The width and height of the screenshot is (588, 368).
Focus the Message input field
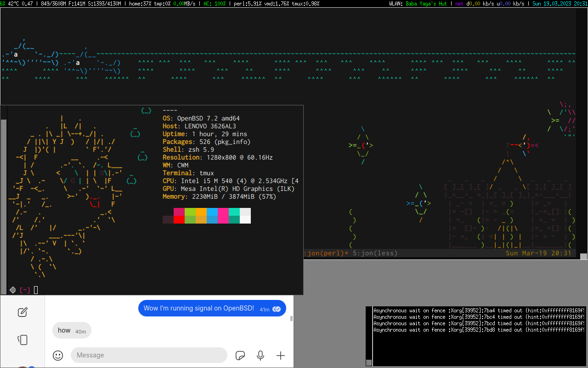(x=149, y=355)
